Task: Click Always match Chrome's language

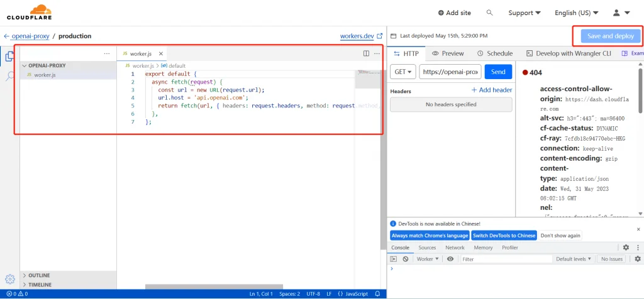Action: click(430, 236)
